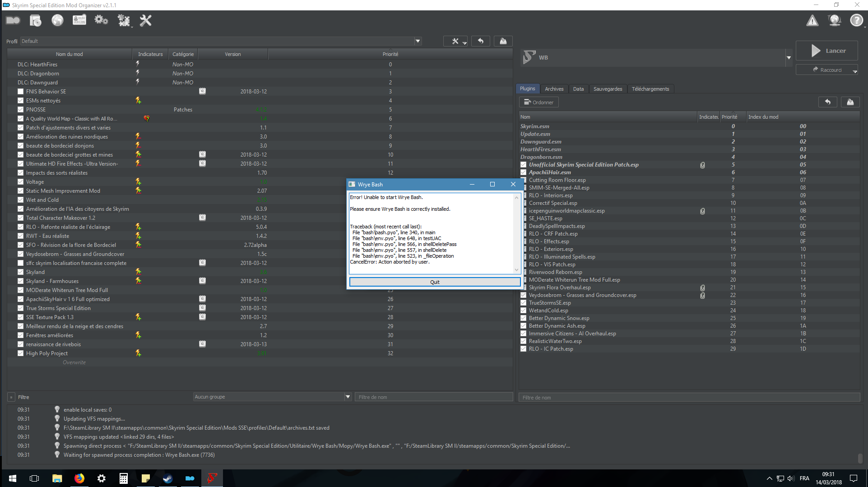Click the FRA keyboard language indicator

804,478
